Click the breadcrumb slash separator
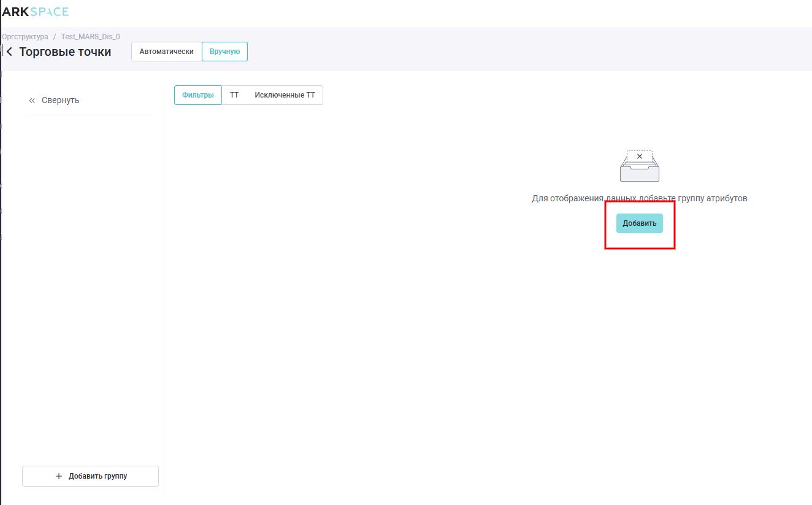The height and width of the screenshot is (505, 812). pyautogui.click(x=55, y=37)
